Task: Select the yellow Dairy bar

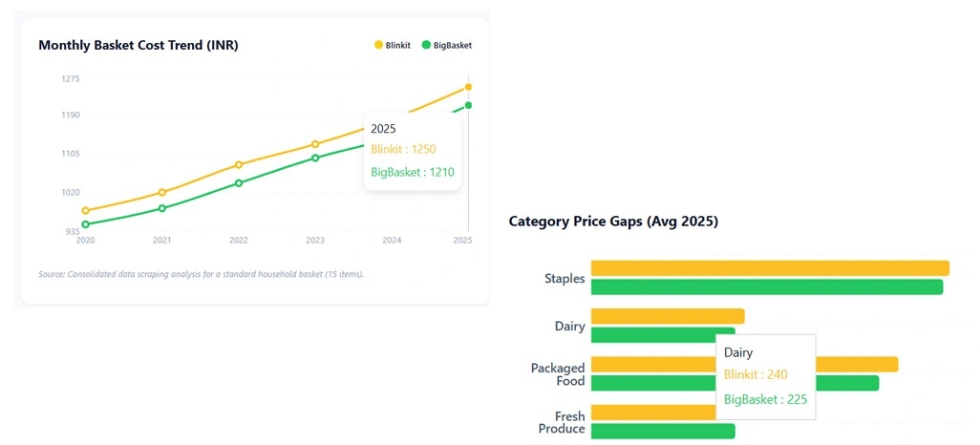Action: [x=667, y=316]
